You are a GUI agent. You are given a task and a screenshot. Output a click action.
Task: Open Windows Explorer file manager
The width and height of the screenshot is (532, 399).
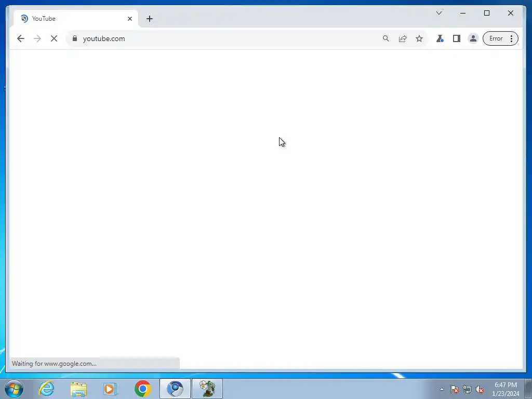pos(78,389)
